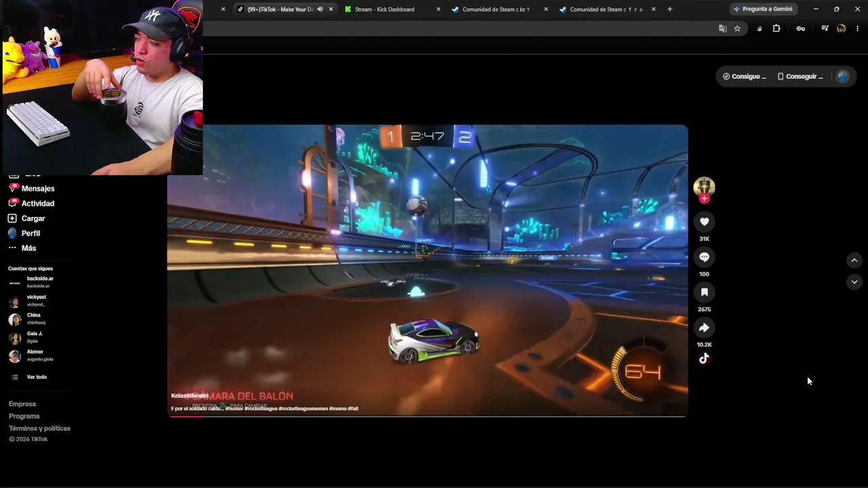
Task: Open the Programa footer link
Action: pyautogui.click(x=24, y=416)
